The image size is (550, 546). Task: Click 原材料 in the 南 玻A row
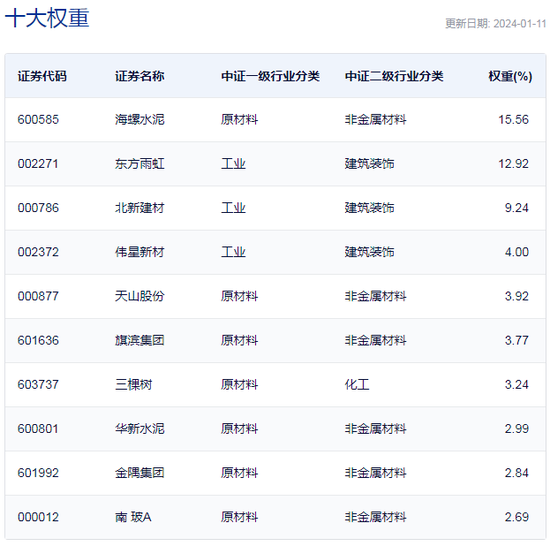tap(239, 517)
